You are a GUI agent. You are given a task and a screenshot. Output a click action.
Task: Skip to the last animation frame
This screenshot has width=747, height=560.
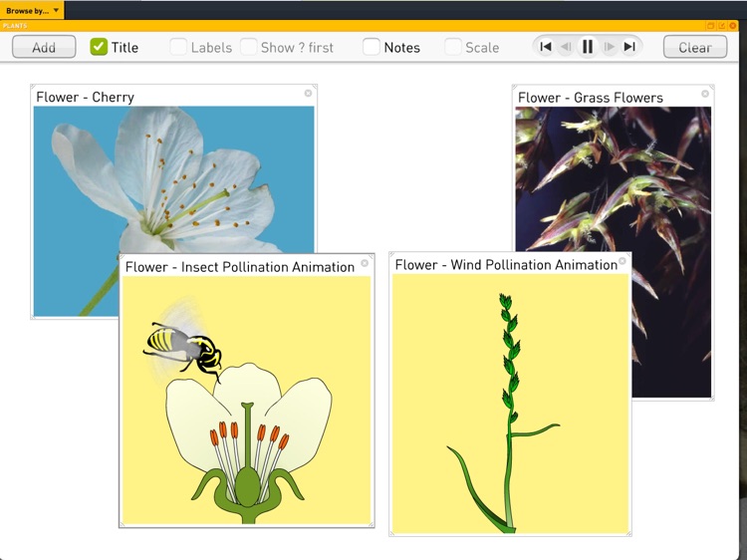coord(629,47)
